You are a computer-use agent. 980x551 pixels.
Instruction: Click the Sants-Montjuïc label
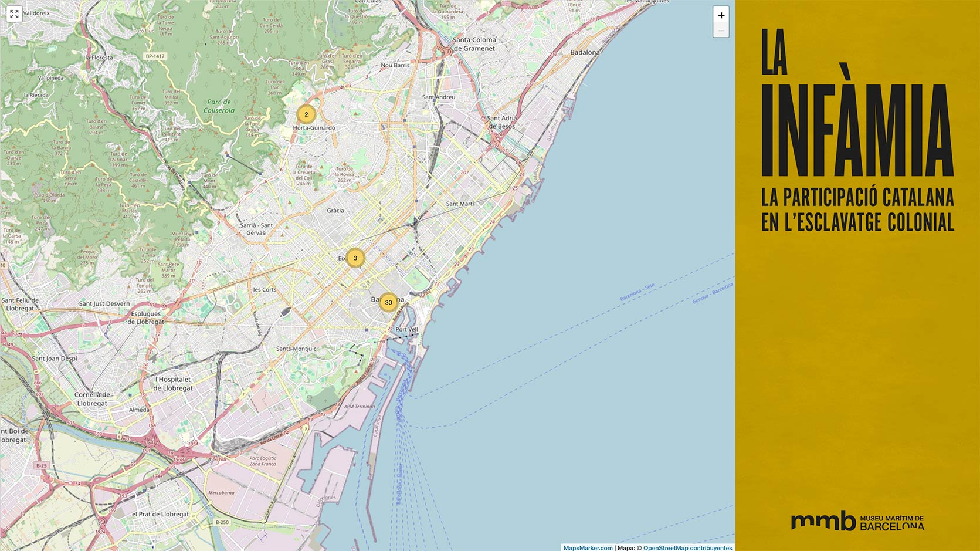point(296,349)
